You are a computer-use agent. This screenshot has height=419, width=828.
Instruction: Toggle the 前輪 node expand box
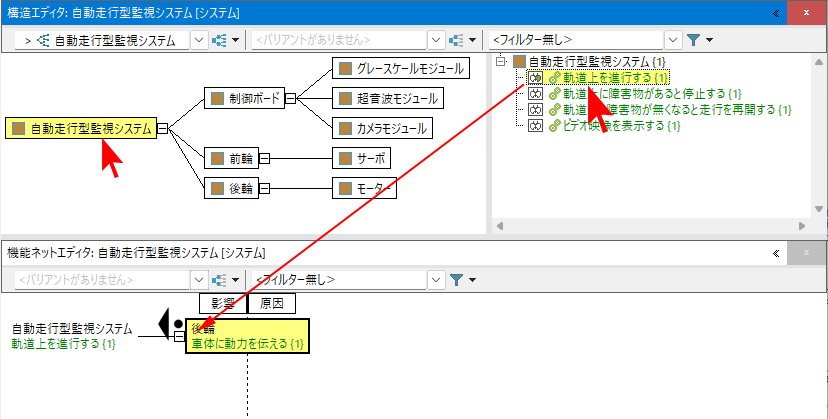[264, 158]
